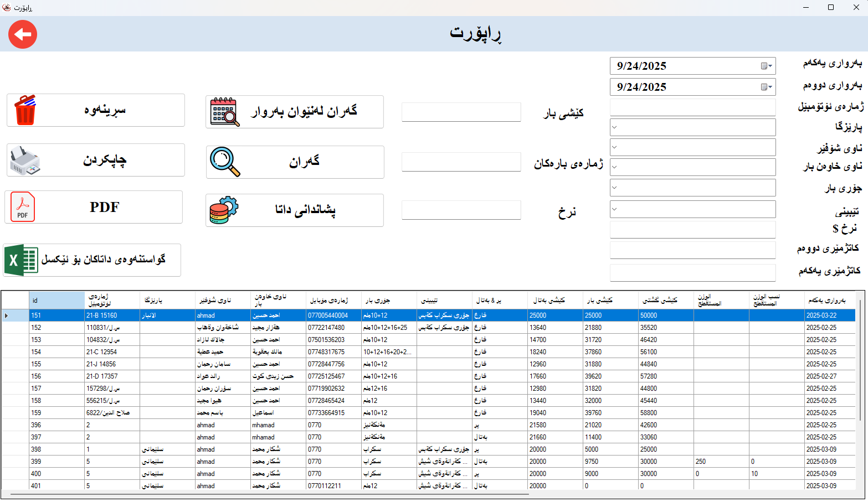Expand the ناوی شۆفێر combo box

coord(614,147)
